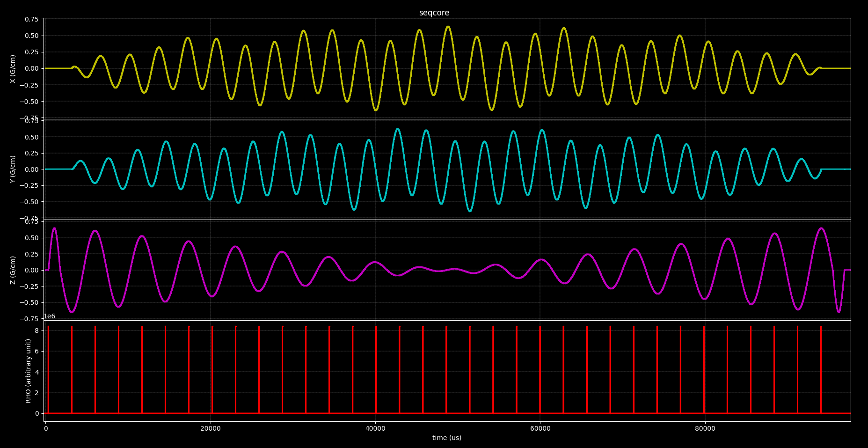Click the 0 tick on time axis
The image size is (868, 448).
click(46, 428)
